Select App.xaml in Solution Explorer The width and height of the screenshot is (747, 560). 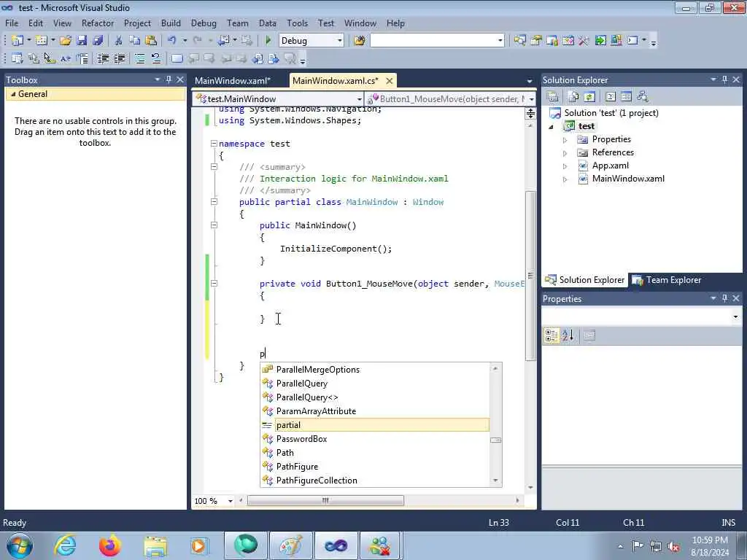pos(611,166)
